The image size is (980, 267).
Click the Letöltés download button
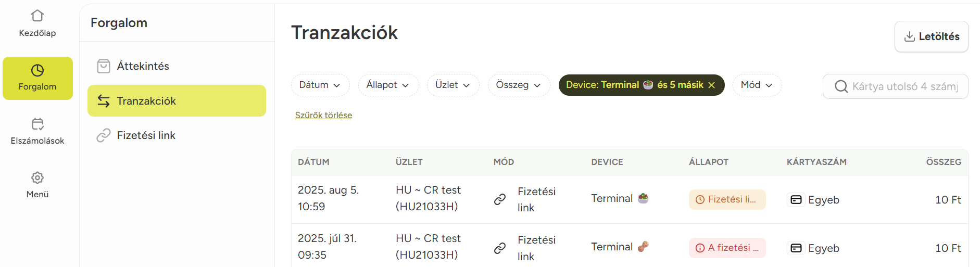[x=931, y=36]
